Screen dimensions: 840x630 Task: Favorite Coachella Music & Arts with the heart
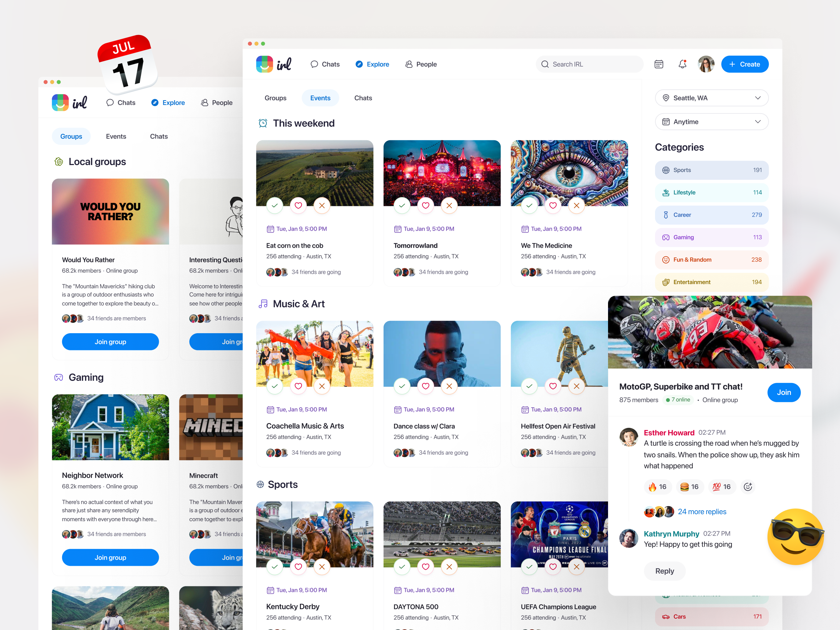tap(298, 386)
